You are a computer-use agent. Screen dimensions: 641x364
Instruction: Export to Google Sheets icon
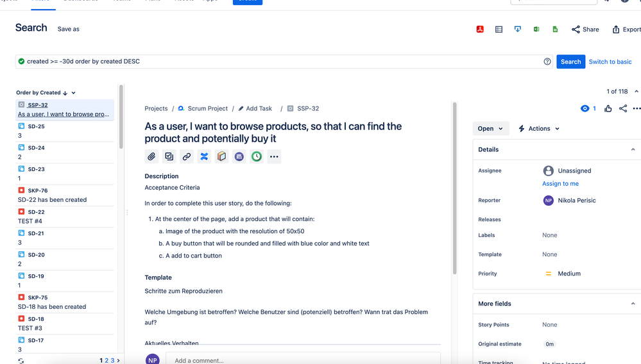(555, 29)
